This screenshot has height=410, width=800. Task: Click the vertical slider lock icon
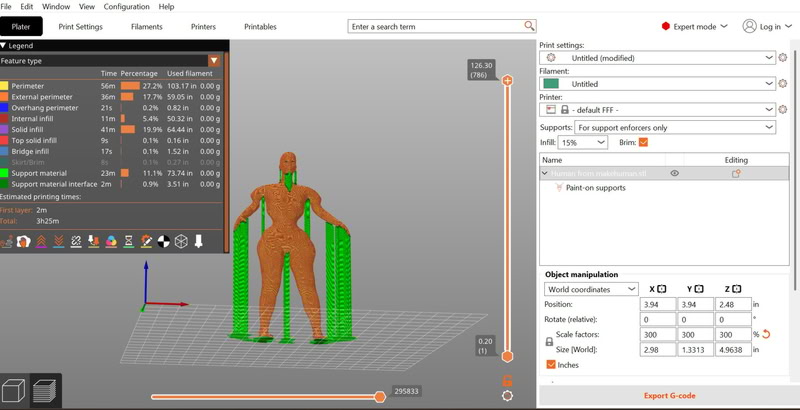point(507,380)
